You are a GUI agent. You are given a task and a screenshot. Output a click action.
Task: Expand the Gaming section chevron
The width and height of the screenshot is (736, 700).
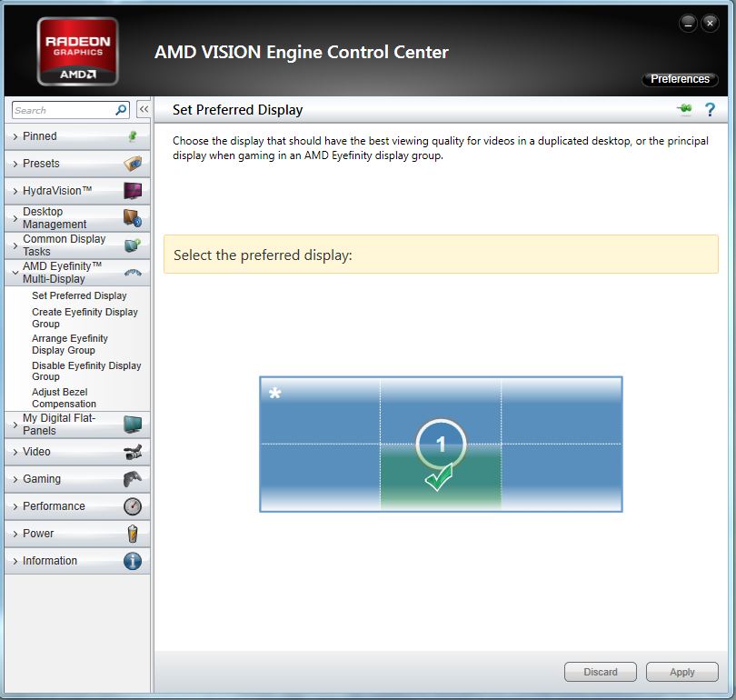[x=15, y=479]
